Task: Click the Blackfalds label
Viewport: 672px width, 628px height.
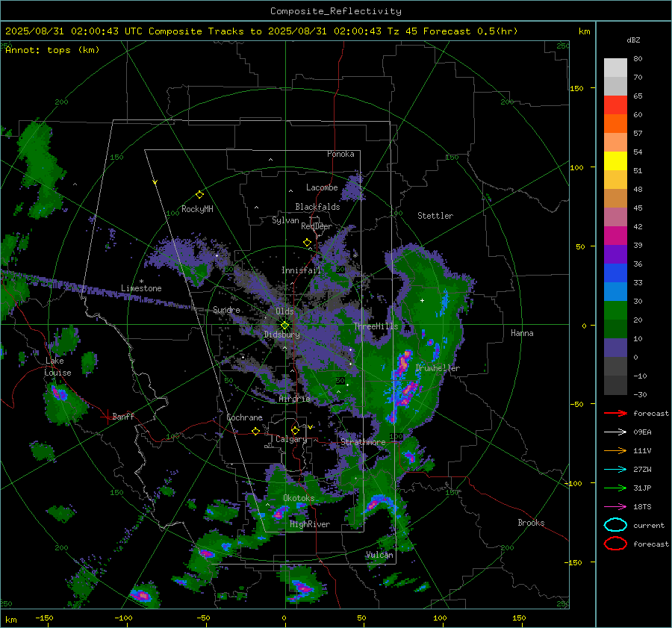Action: tap(317, 207)
